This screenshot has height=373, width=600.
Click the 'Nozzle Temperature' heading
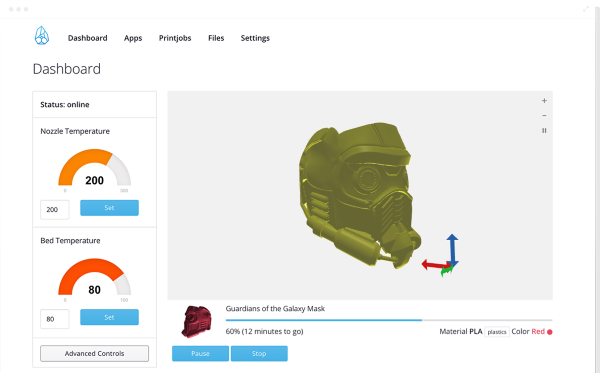[75, 131]
